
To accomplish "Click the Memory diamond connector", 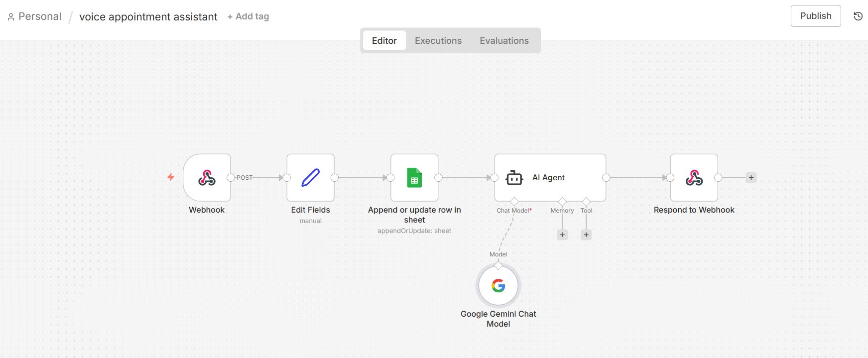I will tap(562, 201).
